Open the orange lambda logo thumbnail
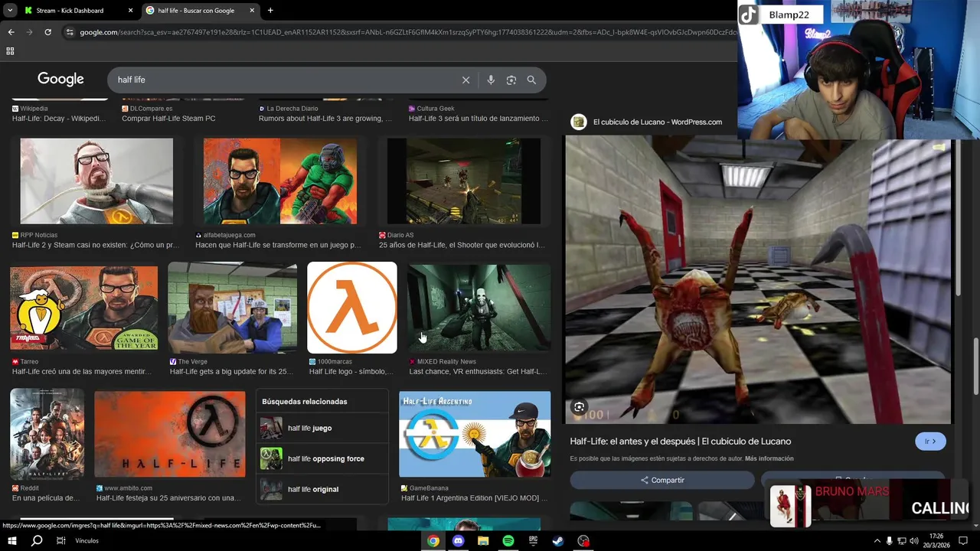Viewport: 980px width, 551px height. point(352,308)
